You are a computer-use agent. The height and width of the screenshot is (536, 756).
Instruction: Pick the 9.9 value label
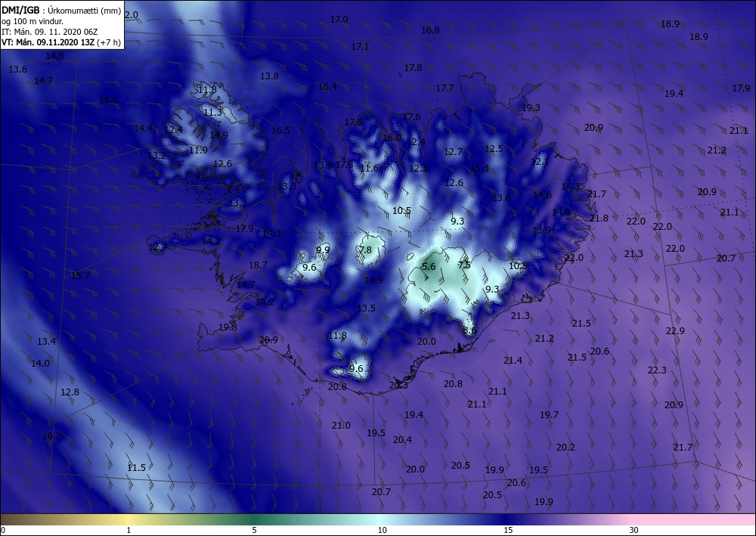[323, 249]
